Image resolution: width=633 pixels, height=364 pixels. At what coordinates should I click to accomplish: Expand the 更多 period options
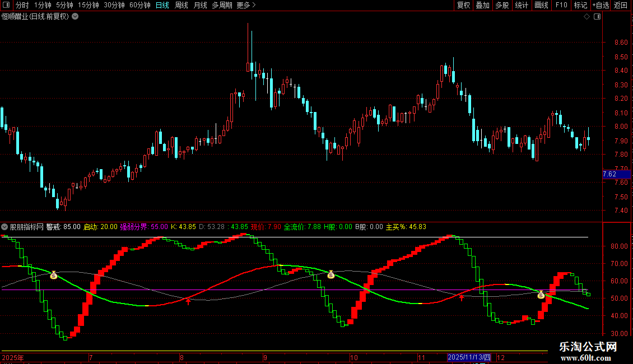tap(246, 5)
